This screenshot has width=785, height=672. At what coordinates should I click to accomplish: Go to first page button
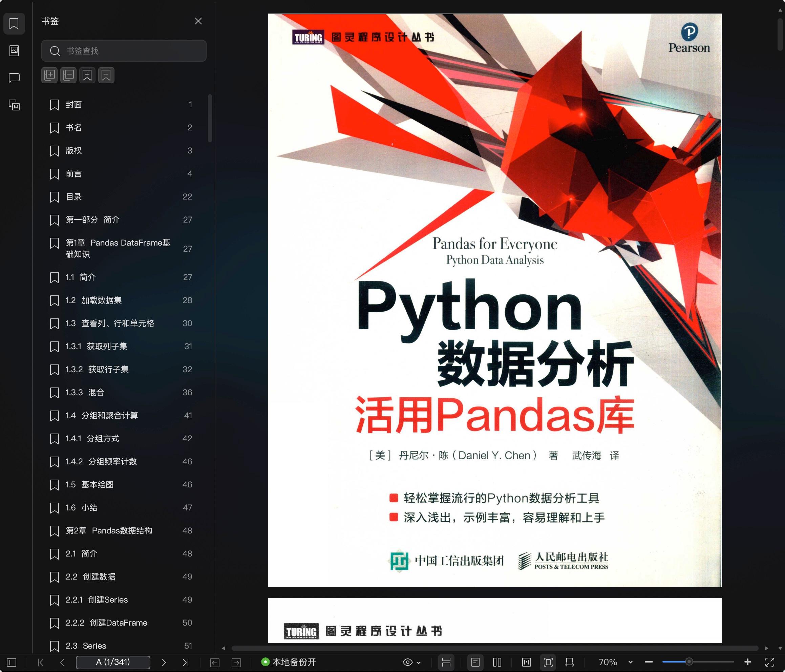(41, 662)
